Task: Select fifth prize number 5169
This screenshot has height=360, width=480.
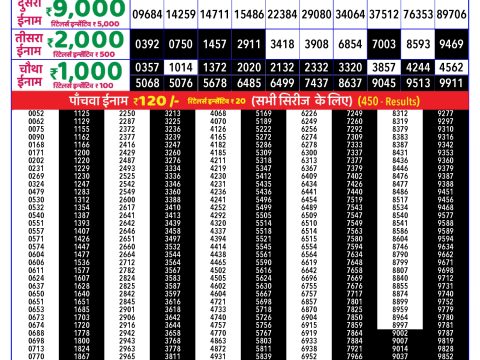Action: 264,113
